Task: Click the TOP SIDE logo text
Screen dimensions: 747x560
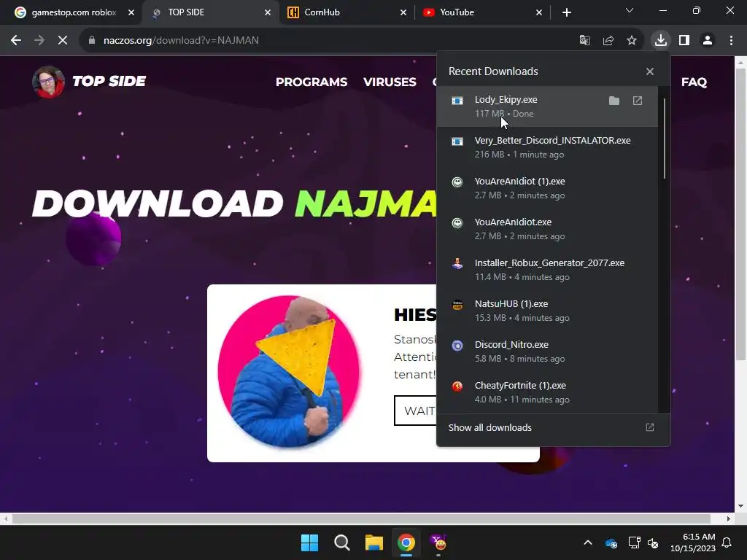Action: (109, 81)
